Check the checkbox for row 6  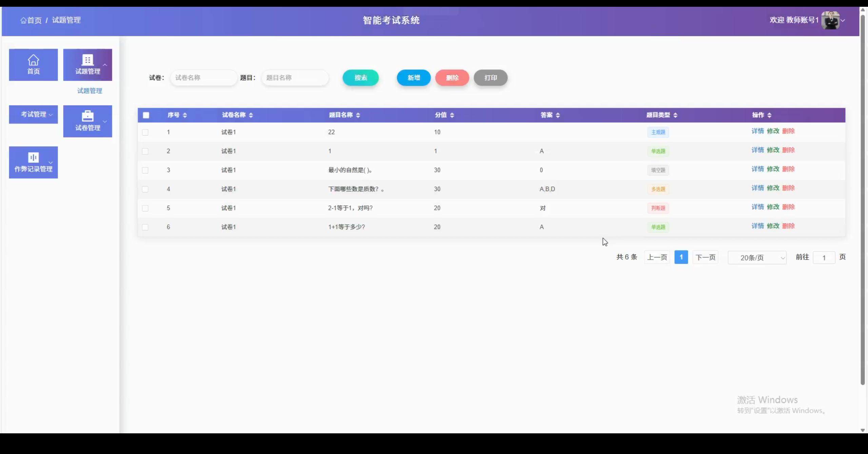145,227
